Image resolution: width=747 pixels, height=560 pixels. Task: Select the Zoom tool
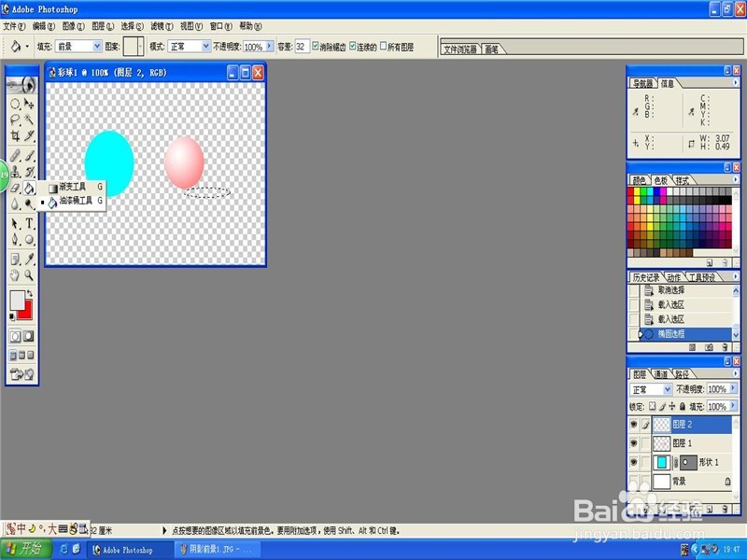(29, 275)
